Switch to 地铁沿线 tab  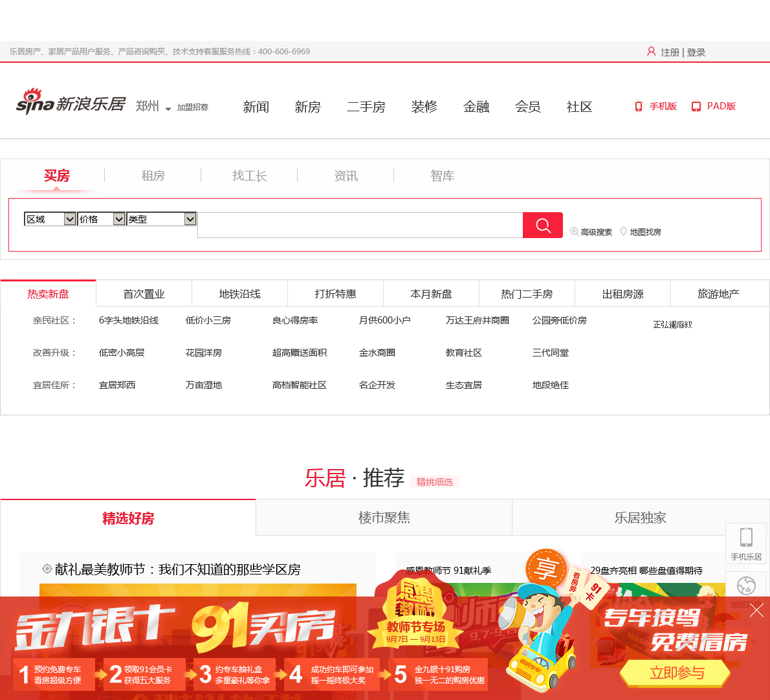(x=239, y=294)
